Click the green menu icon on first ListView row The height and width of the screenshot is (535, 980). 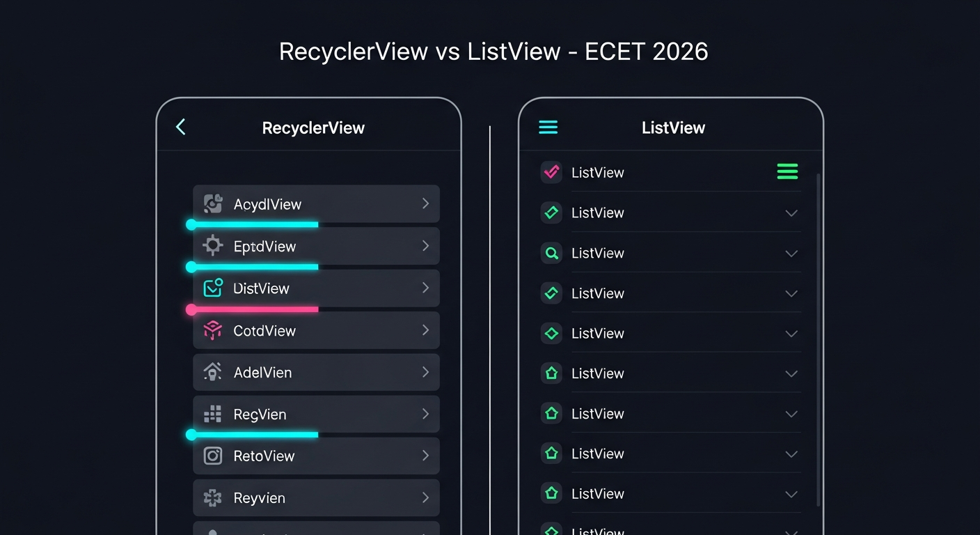(787, 171)
